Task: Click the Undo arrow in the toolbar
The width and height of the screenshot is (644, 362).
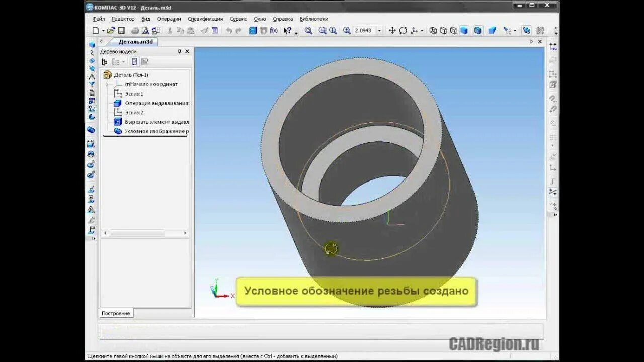Action: pyautogui.click(x=229, y=31)
